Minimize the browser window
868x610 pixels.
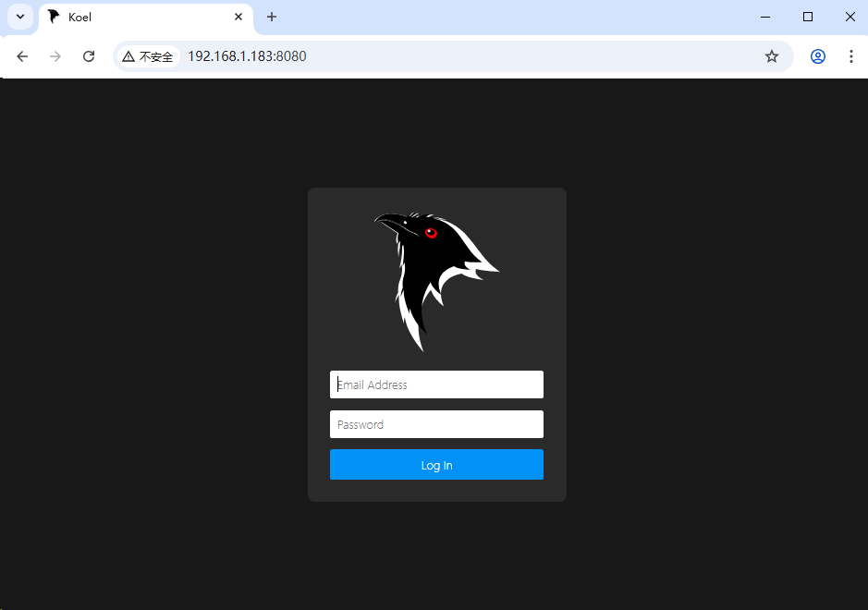[765, 17]
